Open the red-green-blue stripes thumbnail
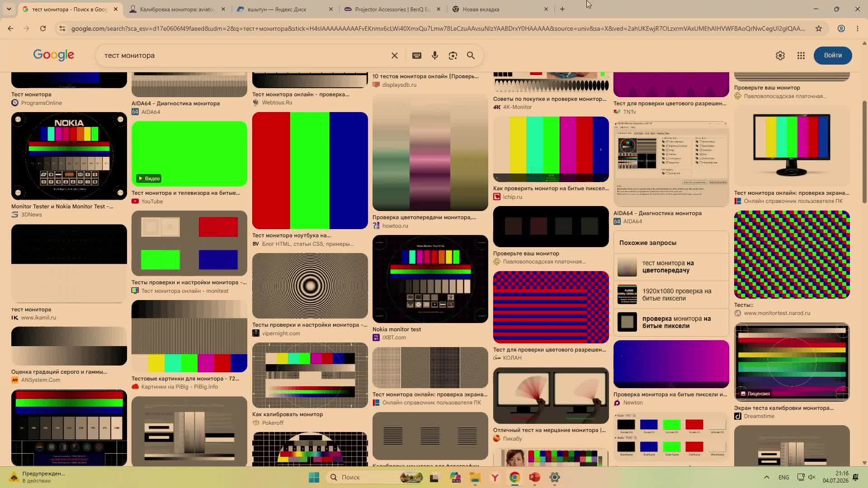The image size is (868, 488). coord(310,170)
